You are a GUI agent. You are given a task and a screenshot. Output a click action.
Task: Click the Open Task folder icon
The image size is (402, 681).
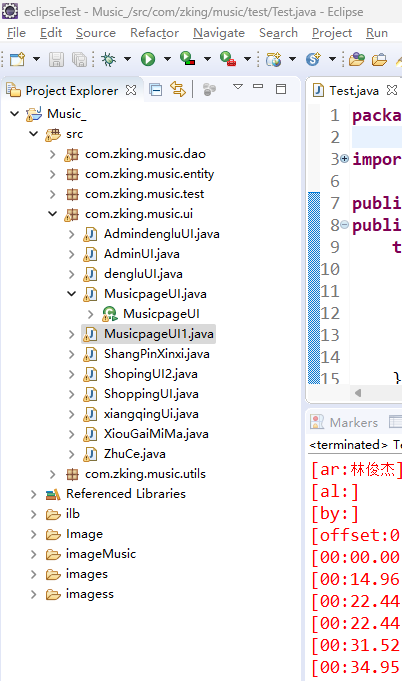click(379, 59)
